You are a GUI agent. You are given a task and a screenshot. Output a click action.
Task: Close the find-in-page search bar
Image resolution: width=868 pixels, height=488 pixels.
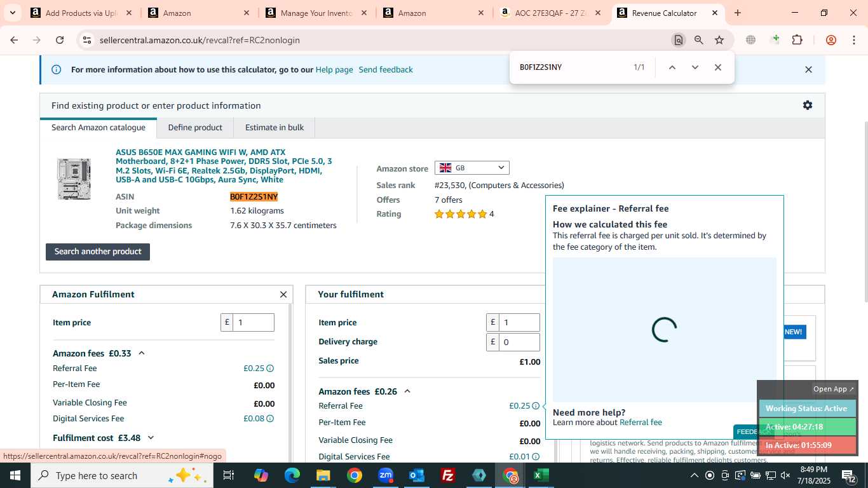click(x=718, y=67)
